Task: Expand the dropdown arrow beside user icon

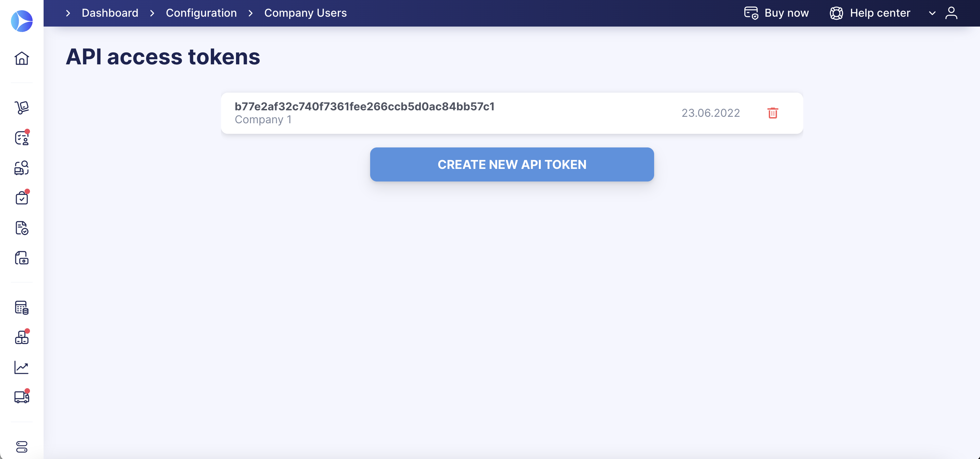Action: (932, 13)
